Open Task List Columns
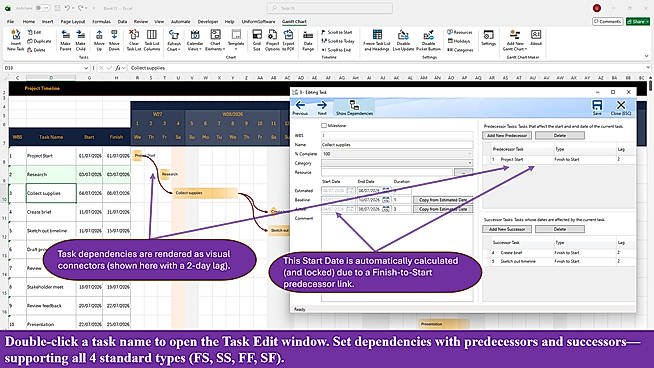 pos(152,40)
